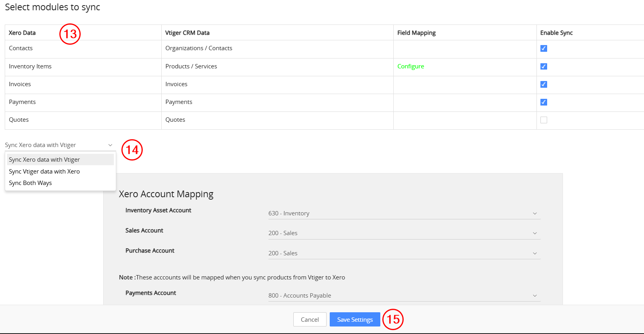Choose 'Sync Vtiger data with Xero' option
The image size is (644, 334).
[44, 172]
